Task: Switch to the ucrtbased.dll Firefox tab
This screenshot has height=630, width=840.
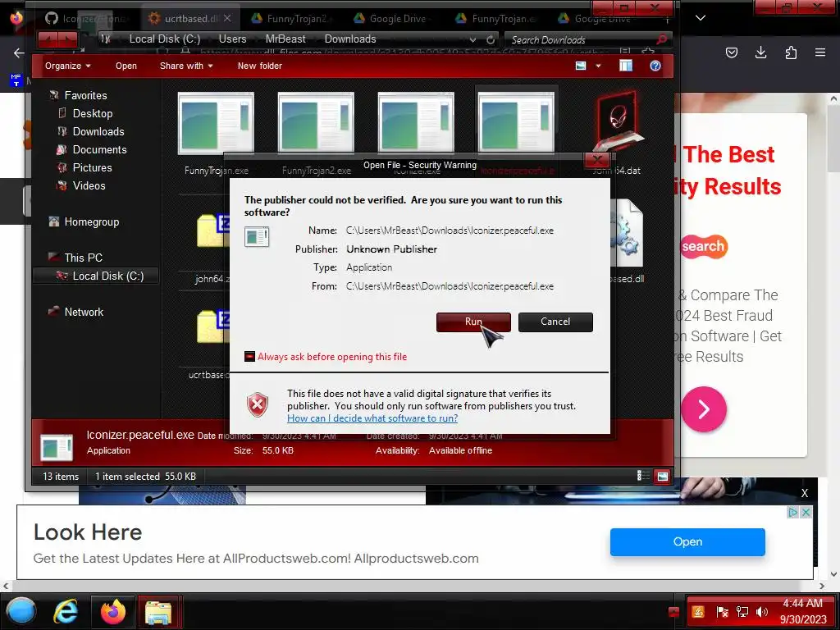Action: click(189, 19)
